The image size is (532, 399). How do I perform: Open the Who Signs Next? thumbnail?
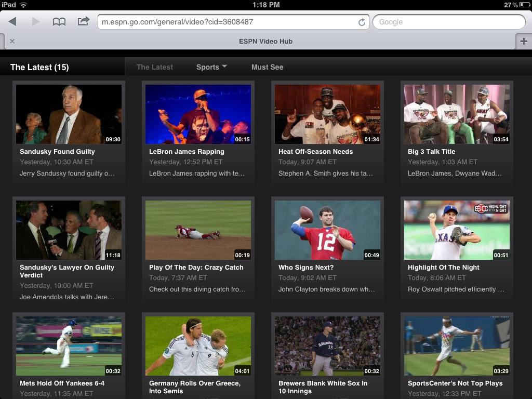(x=327, y=230)
